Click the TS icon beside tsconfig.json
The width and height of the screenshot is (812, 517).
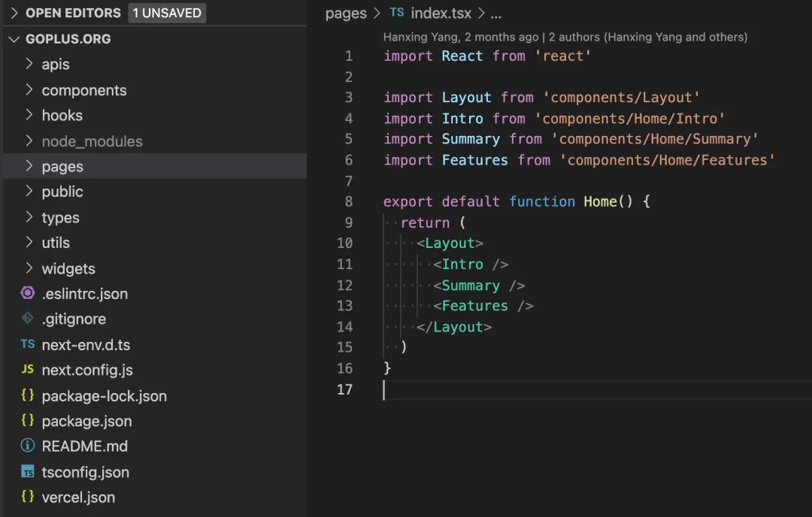tap(28, 472)
